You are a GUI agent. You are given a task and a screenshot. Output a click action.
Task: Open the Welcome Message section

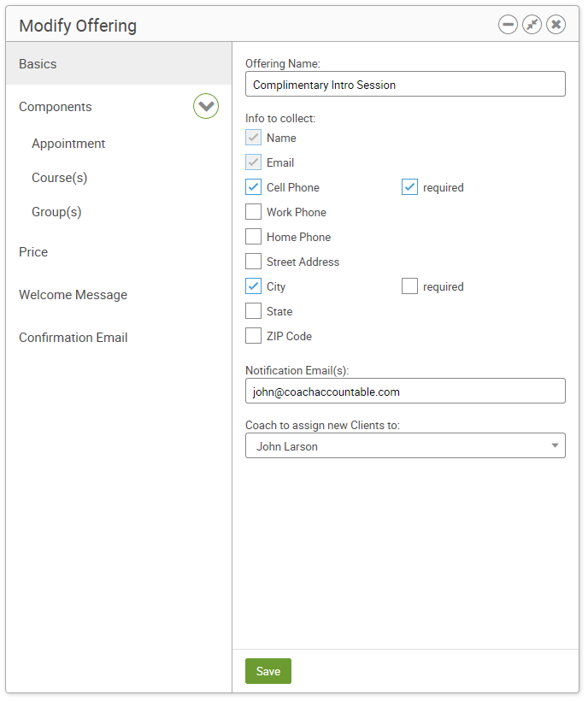pyautogui.click(x=73, y=295)
